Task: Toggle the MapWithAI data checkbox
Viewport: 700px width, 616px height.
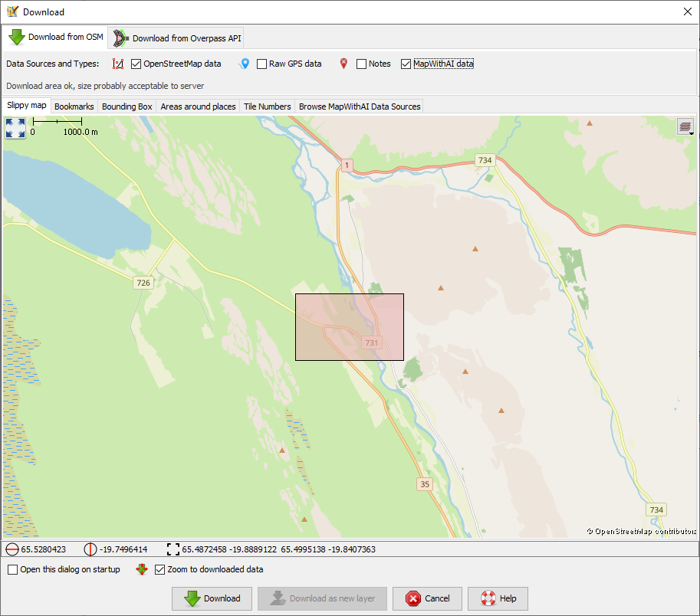Action: coord(406,64)
